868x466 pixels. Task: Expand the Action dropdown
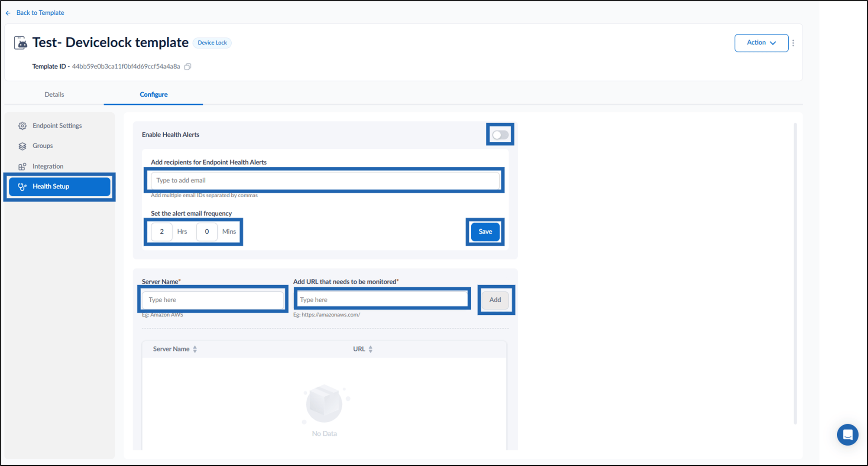pos(761,43)
